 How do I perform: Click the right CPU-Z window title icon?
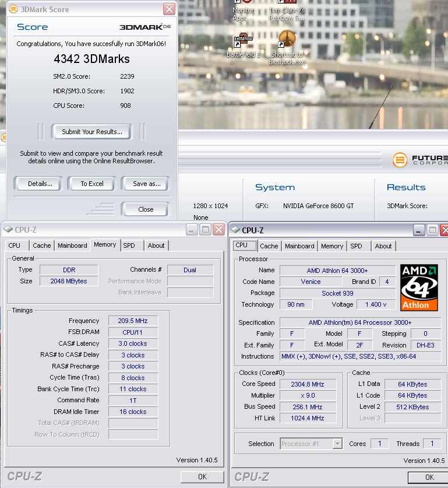tap(235, 230)
